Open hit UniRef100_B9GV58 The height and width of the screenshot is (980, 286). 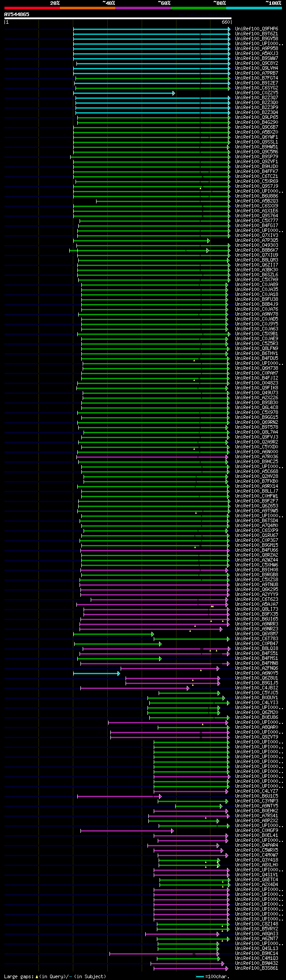click(257, 39)
